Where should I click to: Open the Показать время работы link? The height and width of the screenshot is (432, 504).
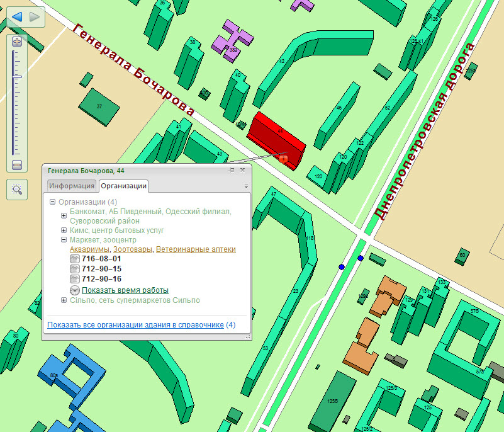point(125,290)
